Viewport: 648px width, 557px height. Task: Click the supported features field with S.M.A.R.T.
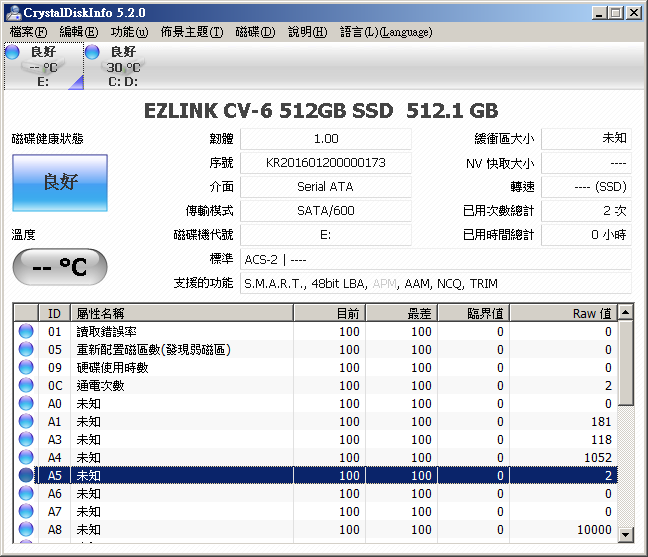(436, 283)
